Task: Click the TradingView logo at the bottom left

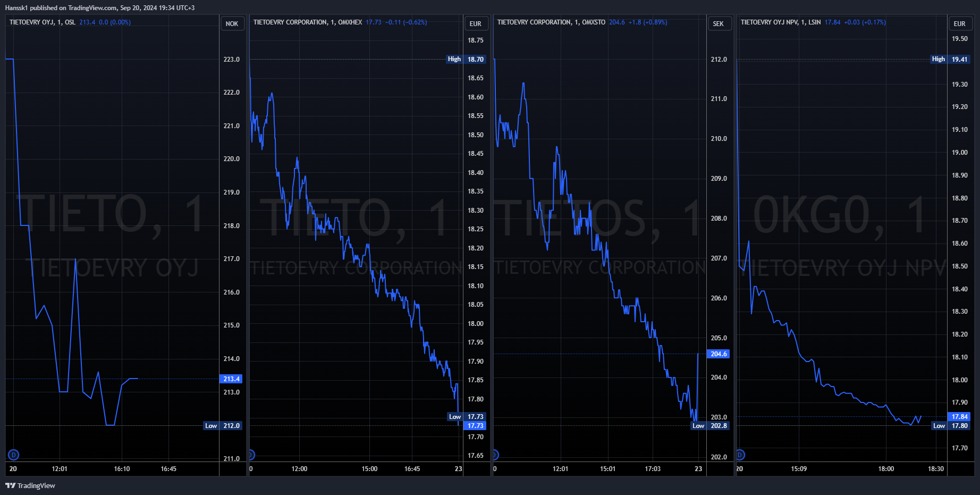Action: click(x=30, y=485)
